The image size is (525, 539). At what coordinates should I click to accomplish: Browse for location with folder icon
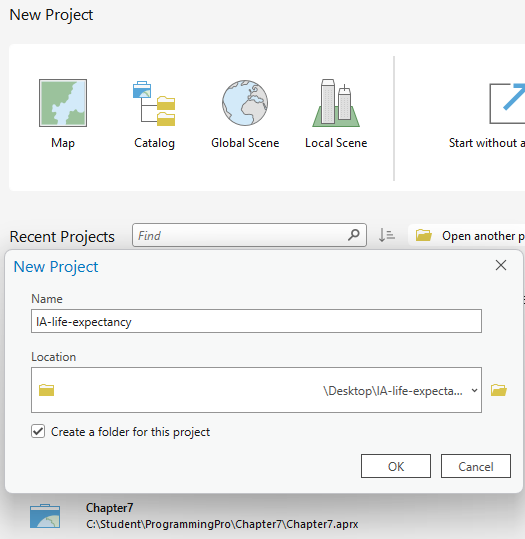(x=499, y=390)
